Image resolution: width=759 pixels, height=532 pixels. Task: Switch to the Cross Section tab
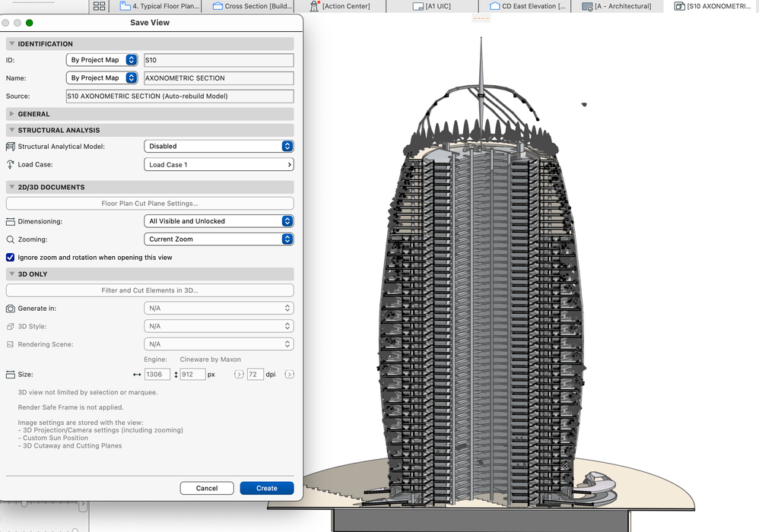(254, 6)
